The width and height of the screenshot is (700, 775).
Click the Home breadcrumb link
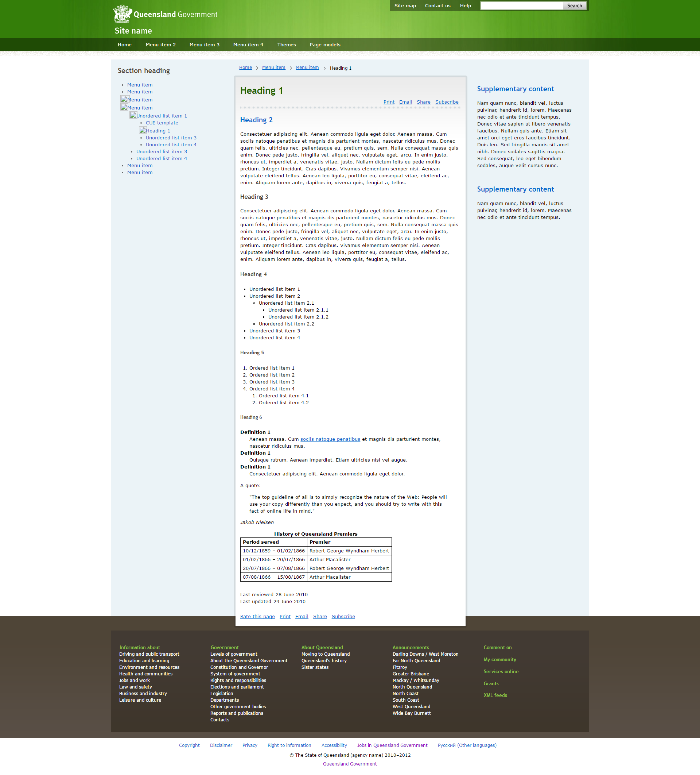tap(245, 67)
